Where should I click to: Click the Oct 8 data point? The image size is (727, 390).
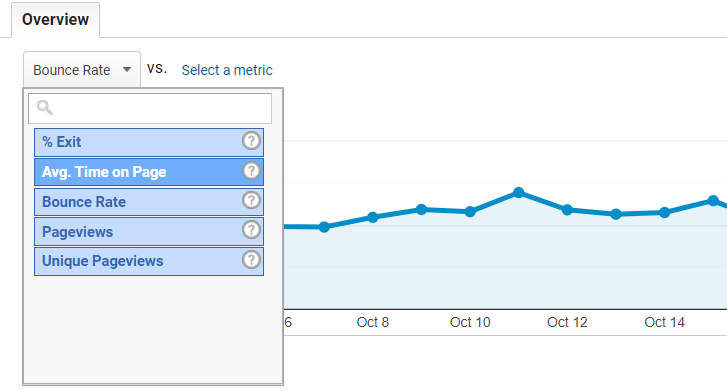(373, 217)
